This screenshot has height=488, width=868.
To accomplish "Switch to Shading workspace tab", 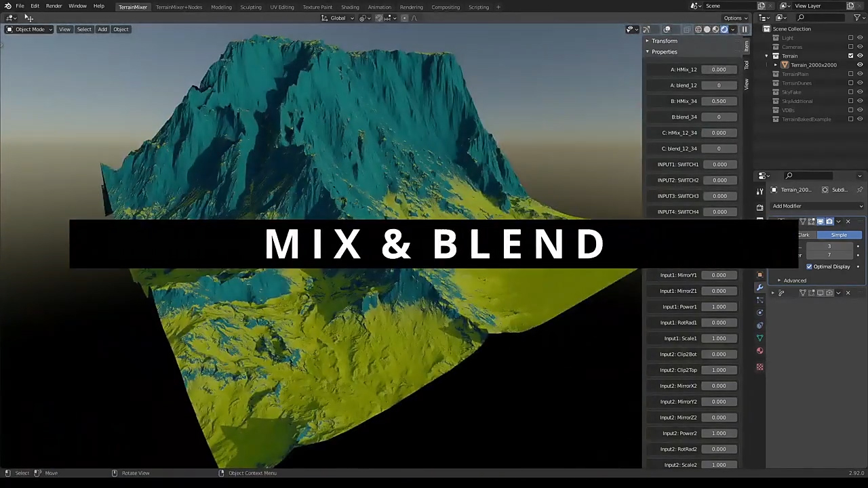I will pos(350,7).
